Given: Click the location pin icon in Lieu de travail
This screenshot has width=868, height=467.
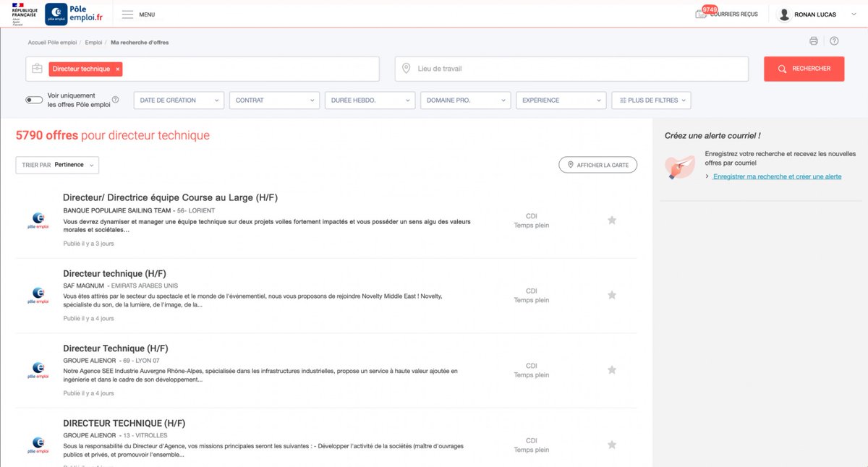Looking at the screenshot, I should [407, 69].
